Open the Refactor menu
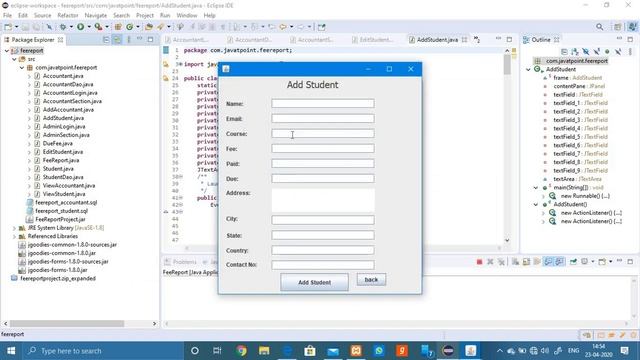Viewport: 640px width, 360px height. pyautogui.click(x=68, y=15)
